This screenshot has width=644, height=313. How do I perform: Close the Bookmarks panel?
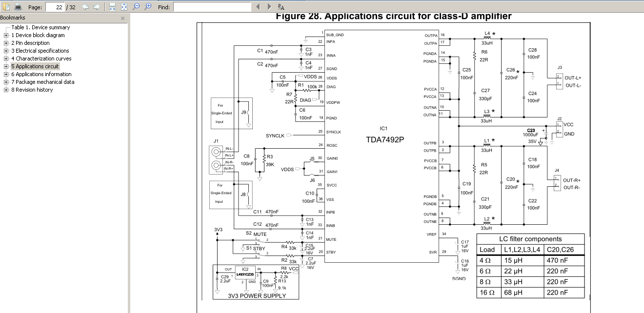pyautogui.click(x=123, y=18)
